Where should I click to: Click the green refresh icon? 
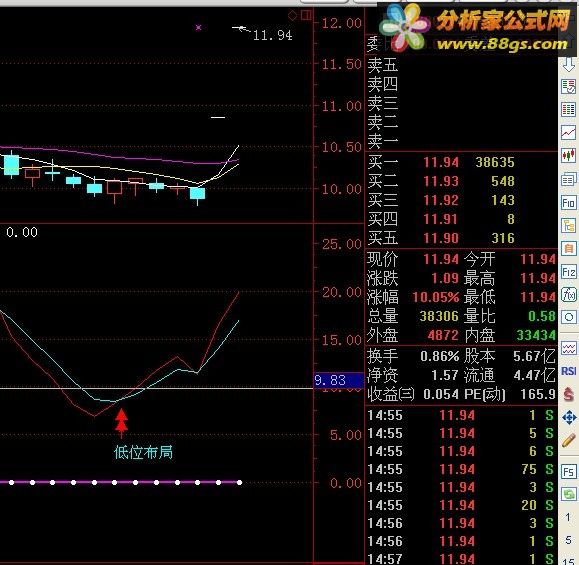[569, 494]
